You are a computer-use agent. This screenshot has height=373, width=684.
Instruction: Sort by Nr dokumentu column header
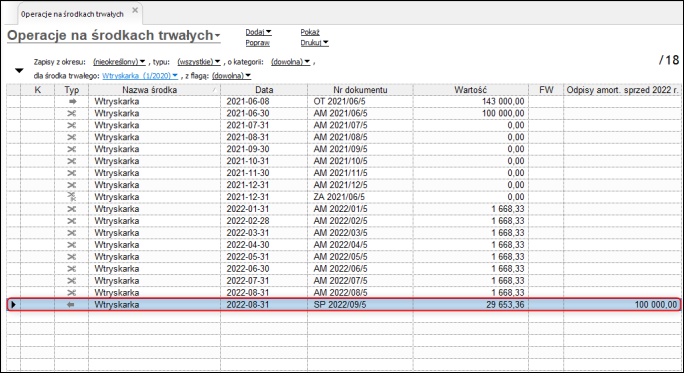tap(360, 90)
